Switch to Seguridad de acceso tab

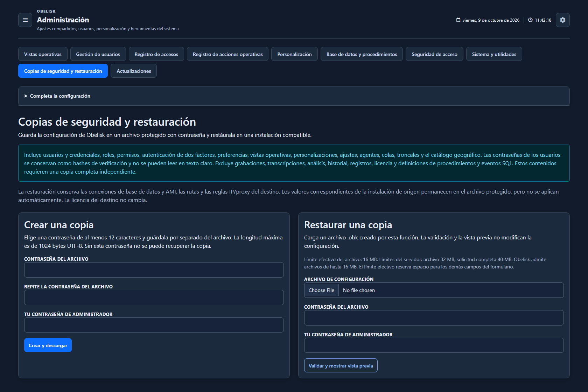pyautogui.click(x=435, y=54)
